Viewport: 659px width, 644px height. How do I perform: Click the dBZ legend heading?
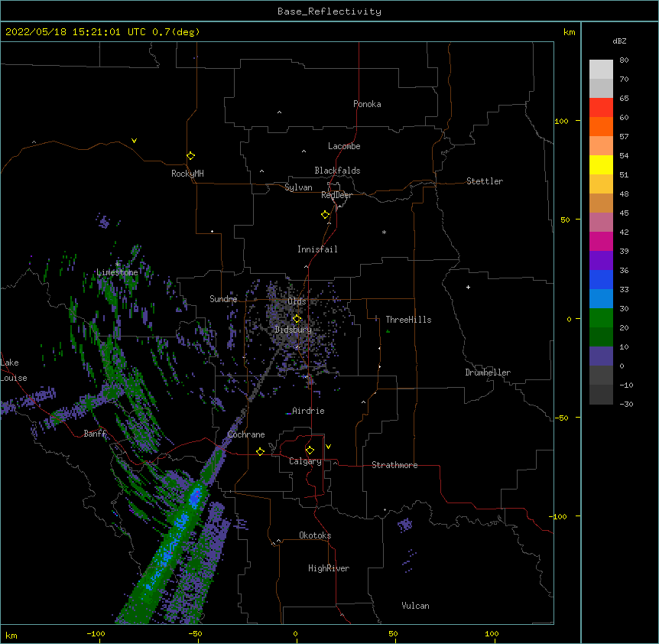(619, 41)
